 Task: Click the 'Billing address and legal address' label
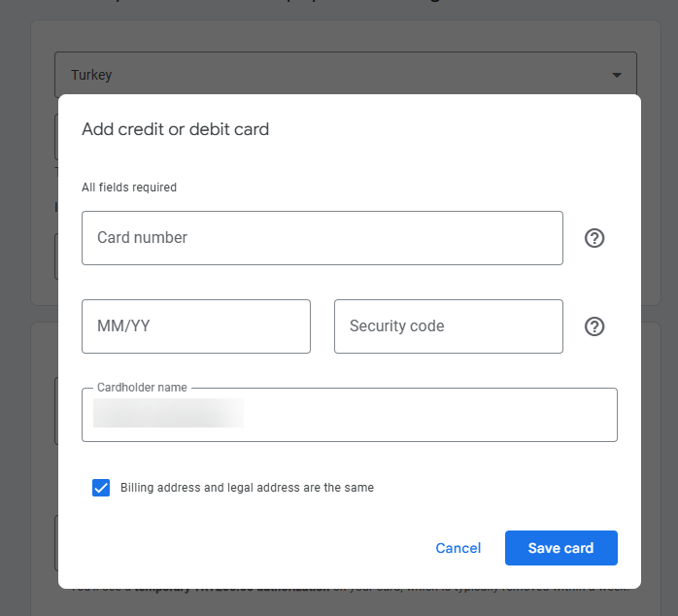coord(247,488)
